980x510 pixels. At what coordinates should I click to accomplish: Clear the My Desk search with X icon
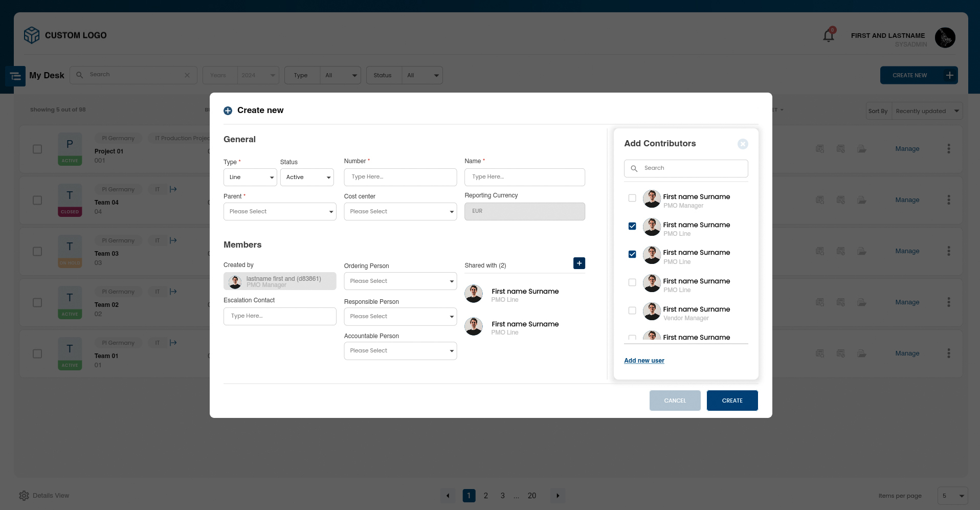tap(187, 75)
